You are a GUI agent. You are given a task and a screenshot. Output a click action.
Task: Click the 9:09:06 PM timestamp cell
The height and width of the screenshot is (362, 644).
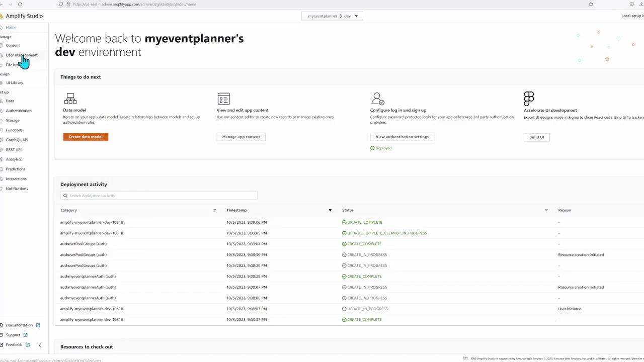pyautogui.click(x=247, y=222)
